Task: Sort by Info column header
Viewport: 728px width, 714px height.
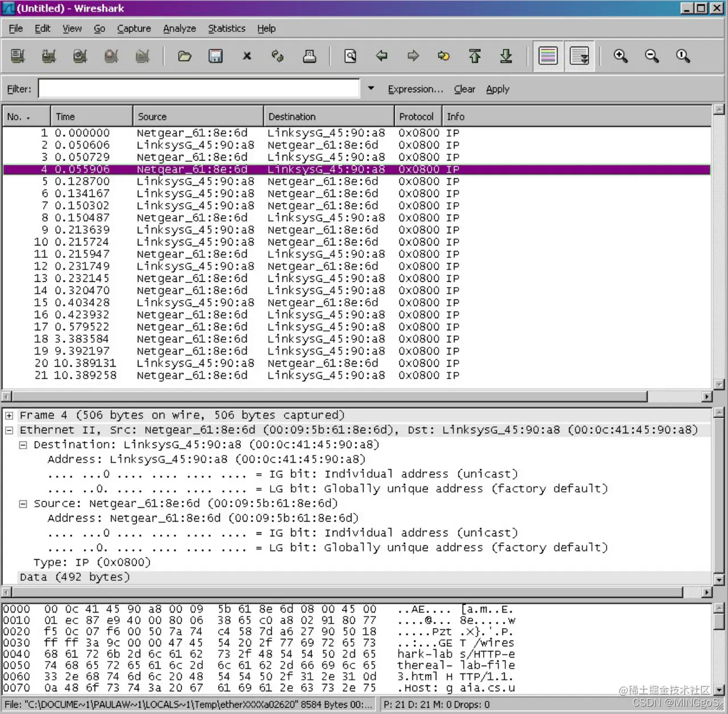Action: pos(576,116)
